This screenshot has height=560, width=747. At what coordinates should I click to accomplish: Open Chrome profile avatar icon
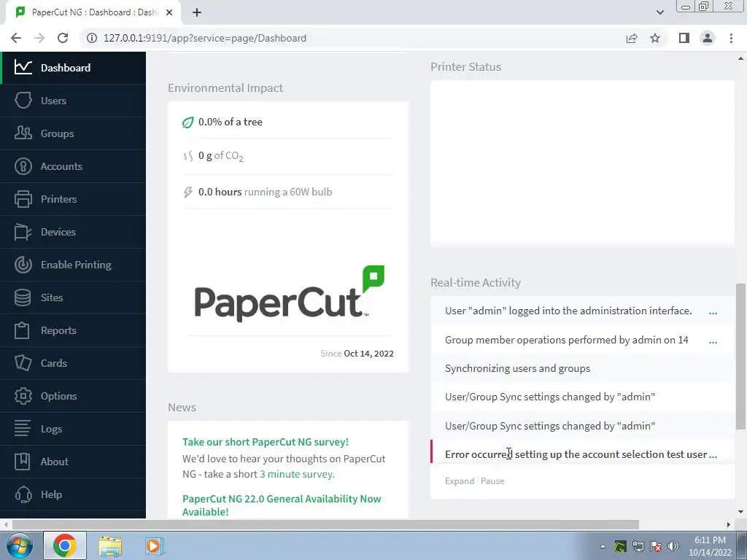(708, 38)
